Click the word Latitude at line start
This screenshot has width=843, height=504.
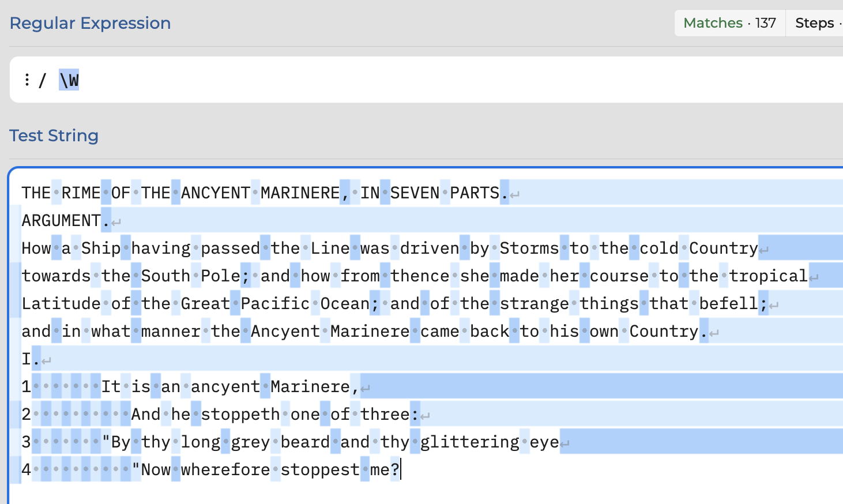click(61, 303)
